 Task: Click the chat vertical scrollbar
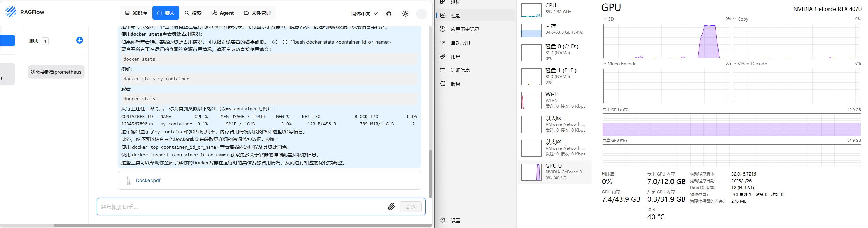pos(430,174)
